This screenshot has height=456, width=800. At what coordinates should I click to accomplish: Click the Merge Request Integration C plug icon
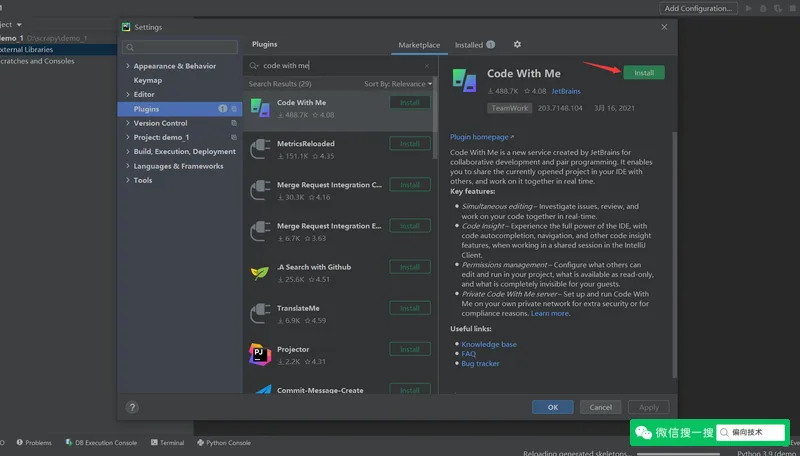tap(260, 190)
